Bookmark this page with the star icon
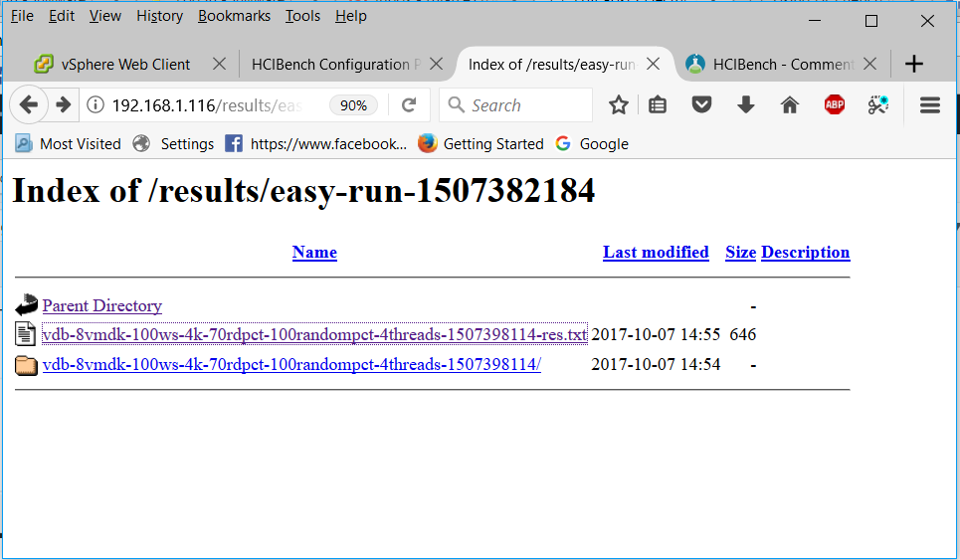Screen dimensions: 960x560 pyautogui.click(x=619, y=105)
